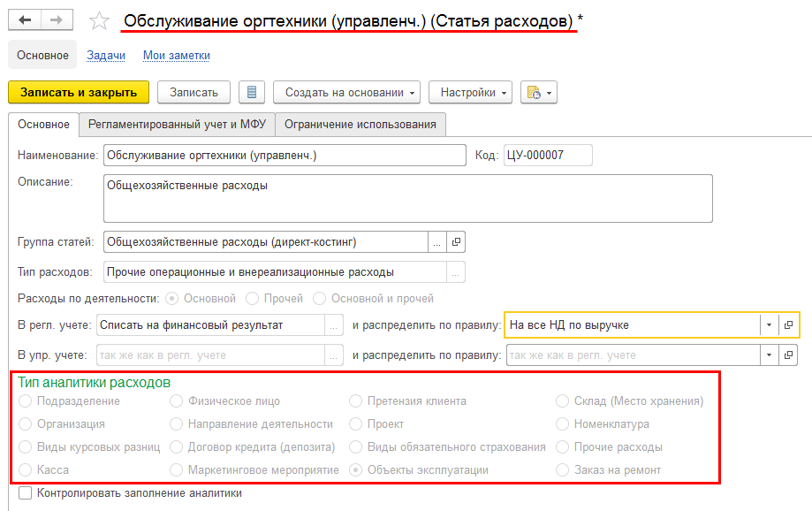The image size is (812, 511).
Task: Click the forward navigation arrow
Action: point(57,20)
